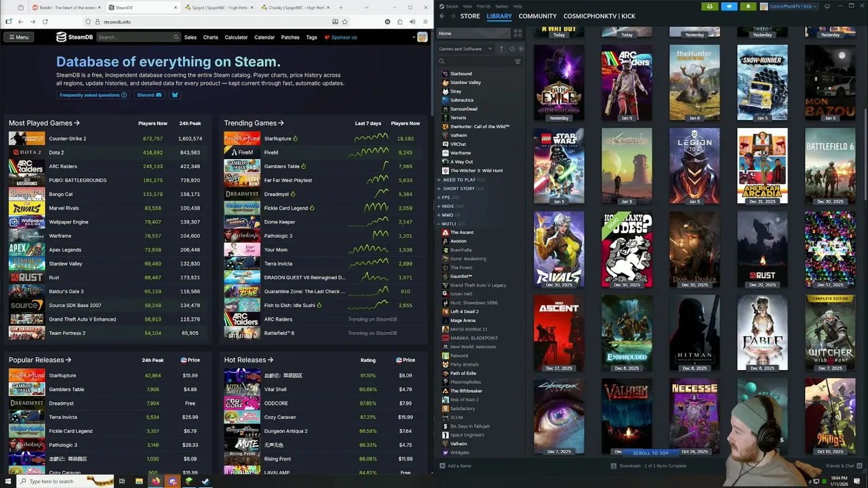Open File Explorer from the taskbar
The height and width of the screenshot is (488, 868).
tap(139, 481)
